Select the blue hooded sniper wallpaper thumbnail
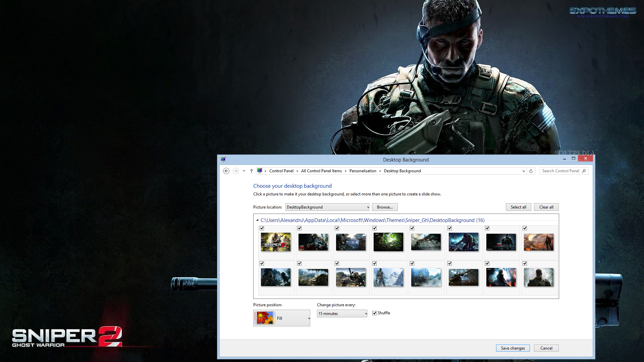 pos(464,242)
